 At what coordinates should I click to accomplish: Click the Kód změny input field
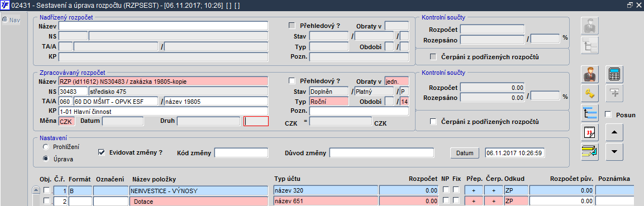pyautogui.click(x=241, y=153)
